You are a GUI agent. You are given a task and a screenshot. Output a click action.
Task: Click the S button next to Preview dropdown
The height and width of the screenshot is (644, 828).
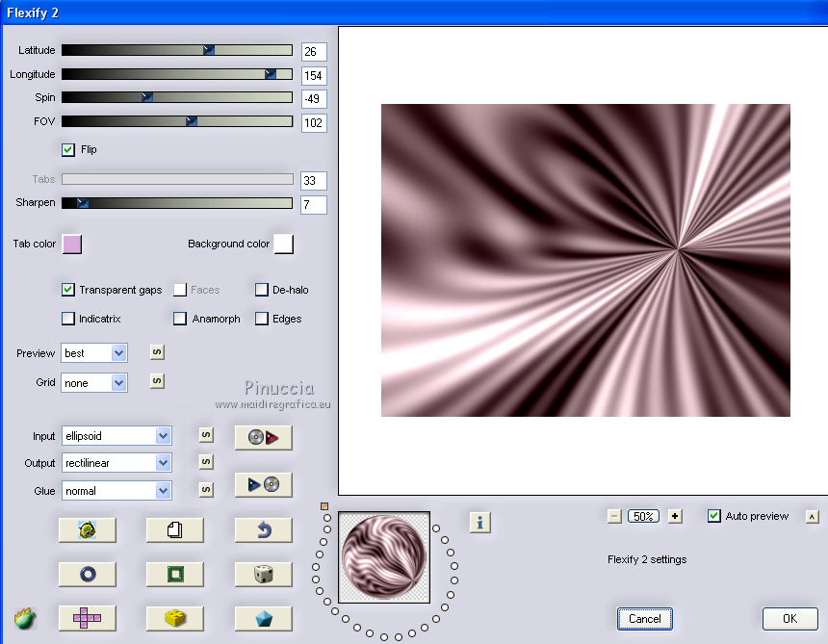(157, 352)
